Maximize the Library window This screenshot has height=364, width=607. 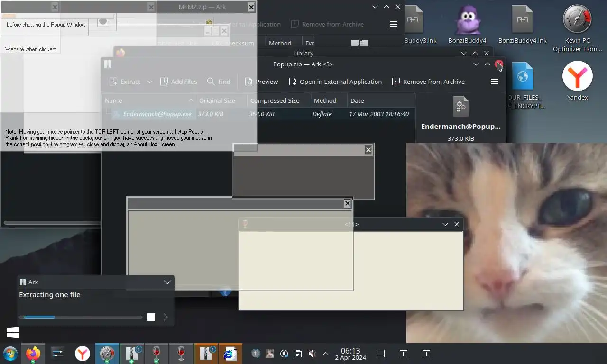point(475,53)
